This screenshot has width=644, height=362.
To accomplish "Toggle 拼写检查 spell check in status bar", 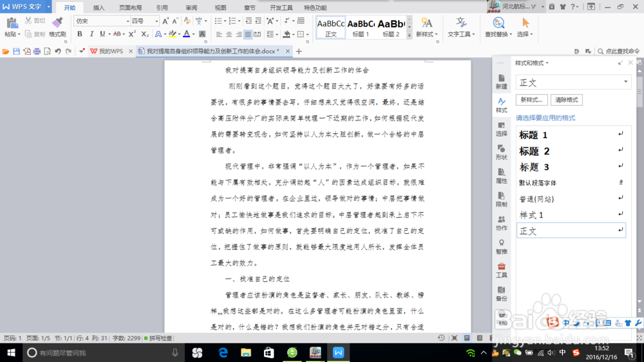I will (158, 338).
